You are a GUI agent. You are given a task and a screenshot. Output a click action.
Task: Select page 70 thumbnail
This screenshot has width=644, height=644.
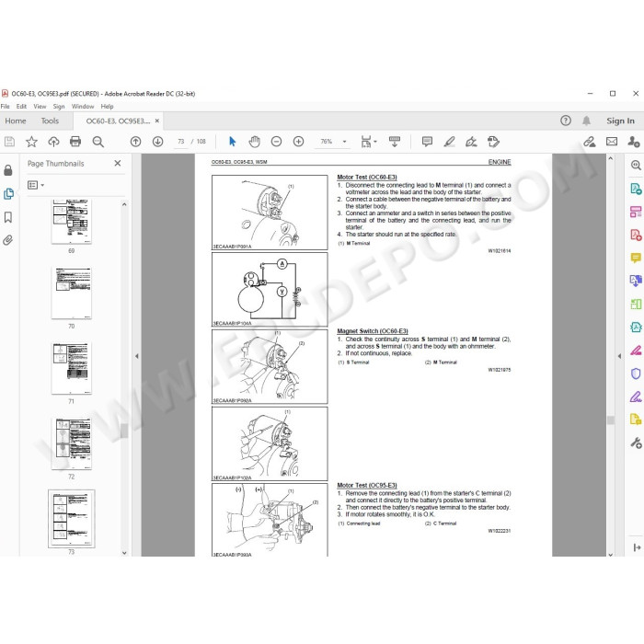[72, 293]
